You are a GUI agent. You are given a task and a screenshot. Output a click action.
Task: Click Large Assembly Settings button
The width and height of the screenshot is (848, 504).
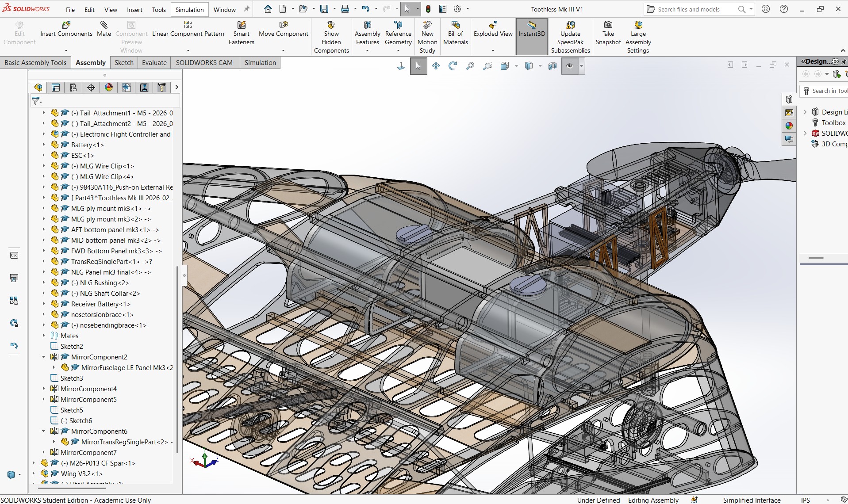pos(638,37)
